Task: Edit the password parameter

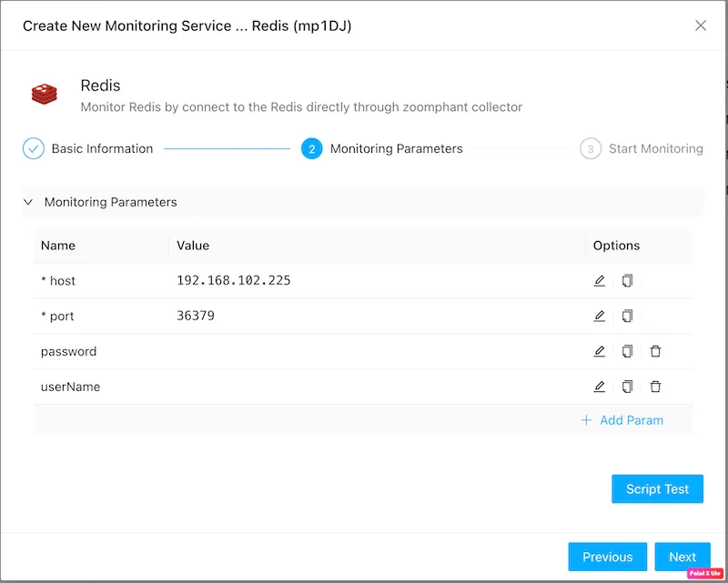Action: click(600, 351)
